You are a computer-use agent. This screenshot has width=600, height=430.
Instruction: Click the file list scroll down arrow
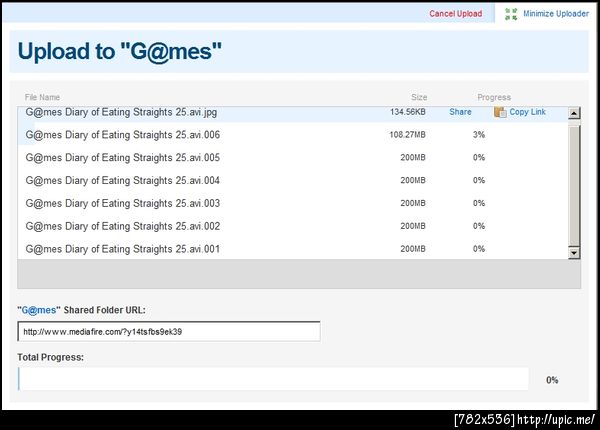tap(574, 253)
